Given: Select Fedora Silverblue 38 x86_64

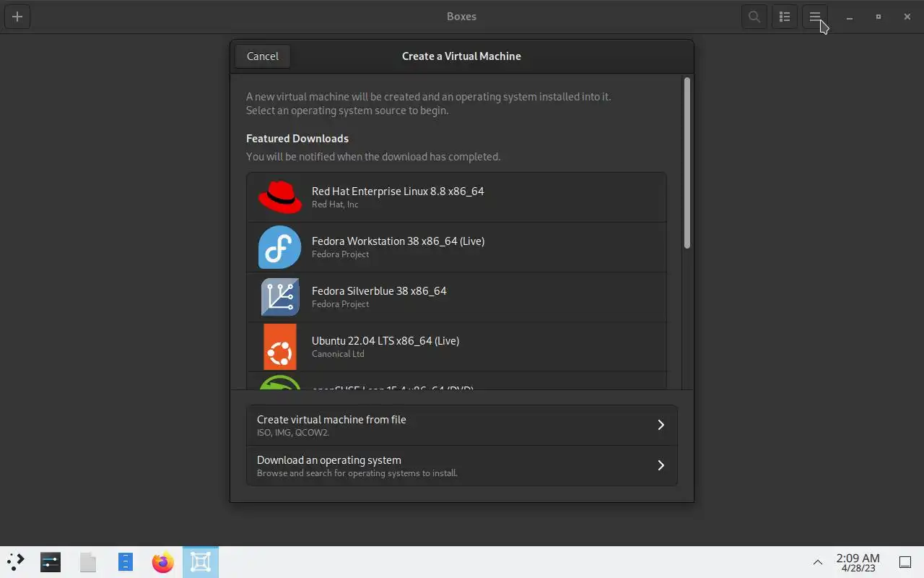Looking at the screenshot, I should pos(456,297).
